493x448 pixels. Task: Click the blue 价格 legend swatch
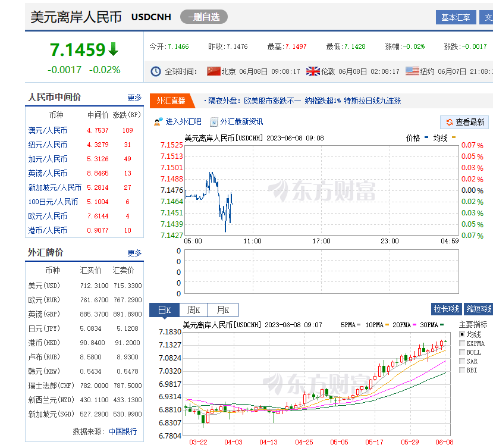(x=426, y=137)
